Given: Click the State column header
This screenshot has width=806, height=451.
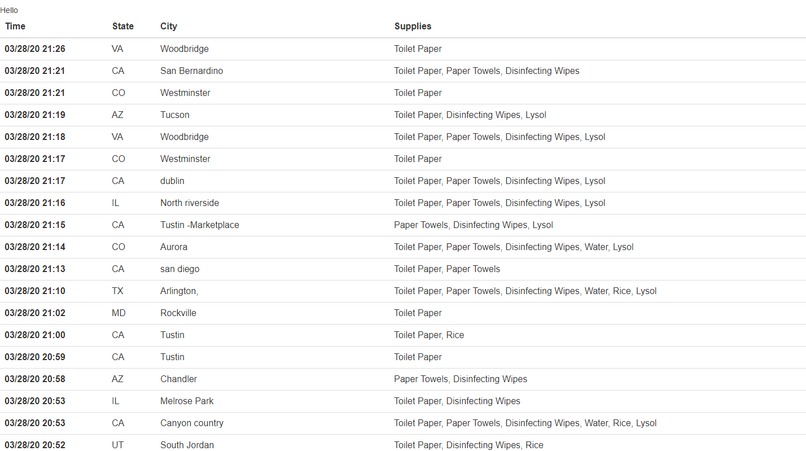Looking at the screenshot, I should [123, 26].
